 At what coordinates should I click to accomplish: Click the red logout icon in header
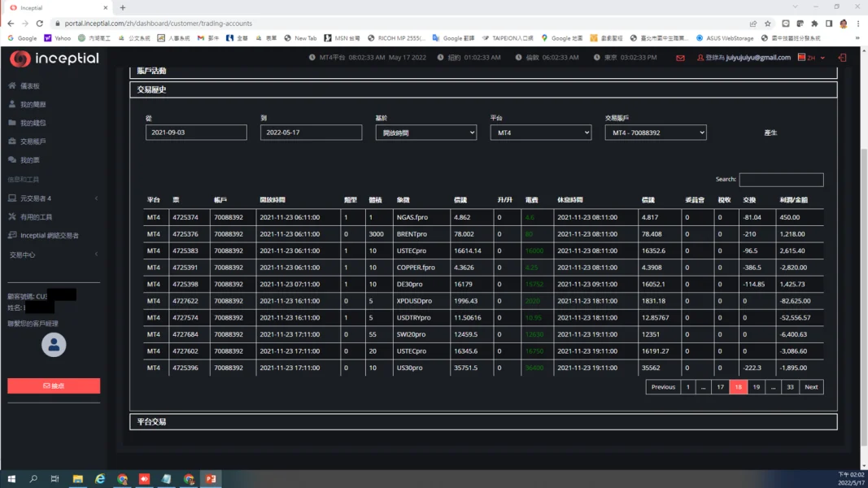point(842,58)
